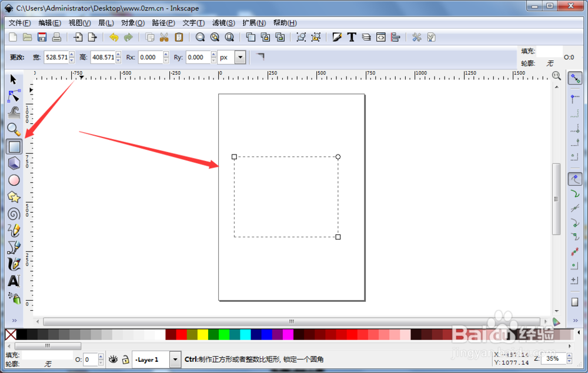This screenshot has width=588, height=373.
Task: Increase zoom percentage stepper
Action: (x=569, y=356)
